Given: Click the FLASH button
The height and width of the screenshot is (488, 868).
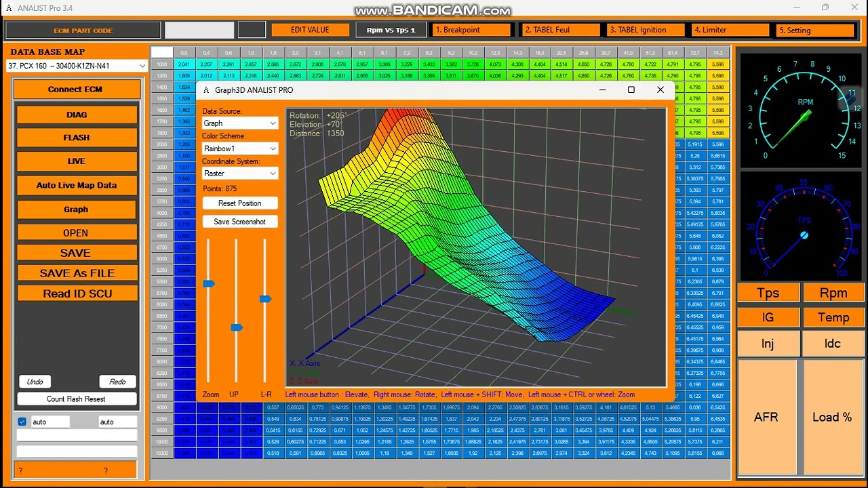Looking at the screenshot, I should click(77, 138).
